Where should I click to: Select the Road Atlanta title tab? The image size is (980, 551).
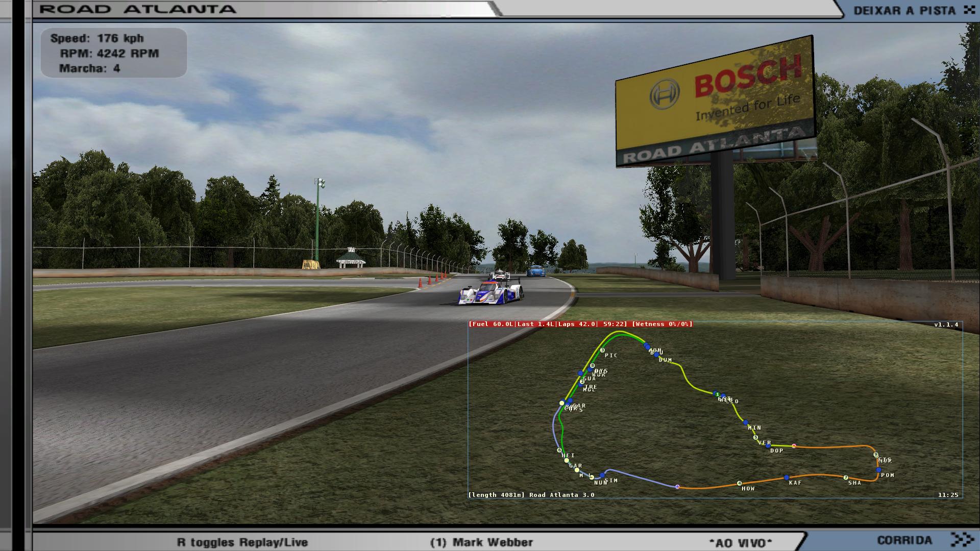[138, 9]
